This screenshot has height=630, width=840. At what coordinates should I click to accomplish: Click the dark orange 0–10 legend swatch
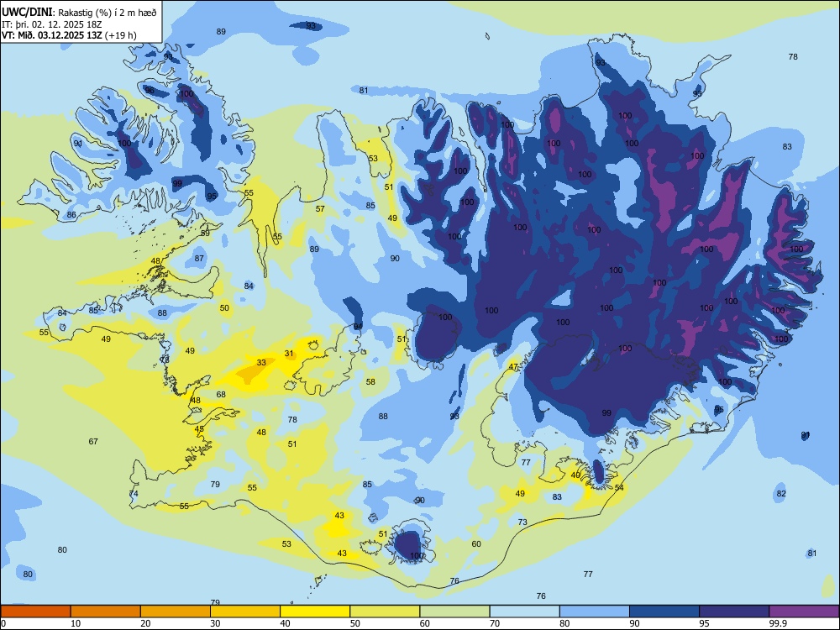click(35, 612)
